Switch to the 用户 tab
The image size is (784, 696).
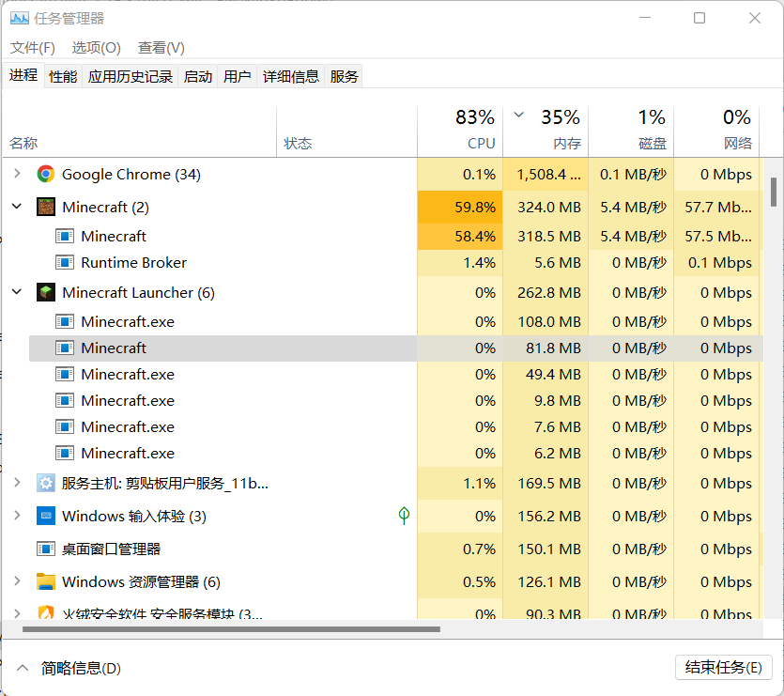tap(237, 77)
